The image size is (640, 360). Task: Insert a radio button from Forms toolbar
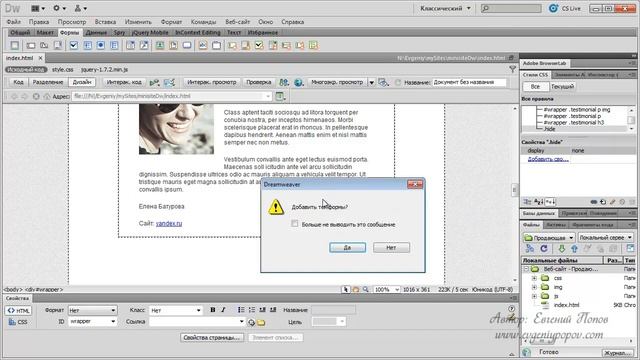[100, 45]
